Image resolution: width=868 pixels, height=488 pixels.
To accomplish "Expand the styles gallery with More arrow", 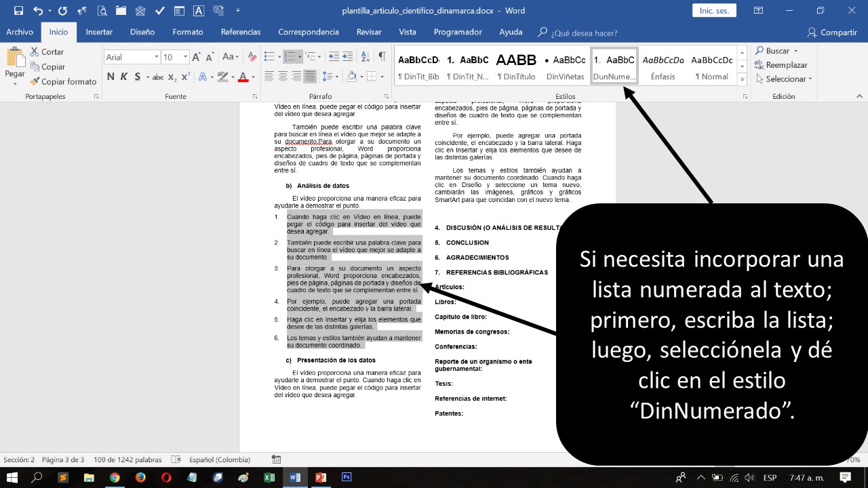I will tap(743, 79).
